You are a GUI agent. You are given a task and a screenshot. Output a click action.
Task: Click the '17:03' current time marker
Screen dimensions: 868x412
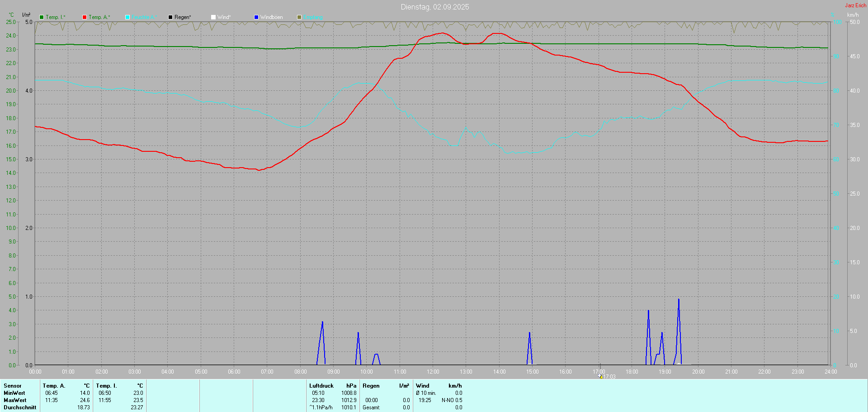609,377
